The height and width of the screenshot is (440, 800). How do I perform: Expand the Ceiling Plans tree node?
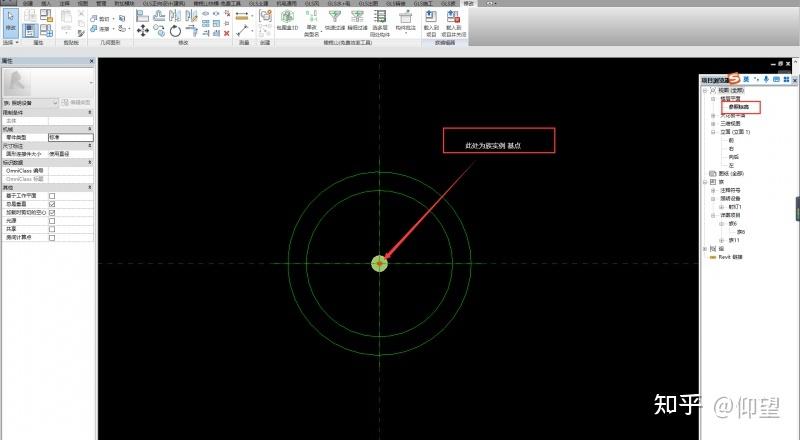pos(713,115)
